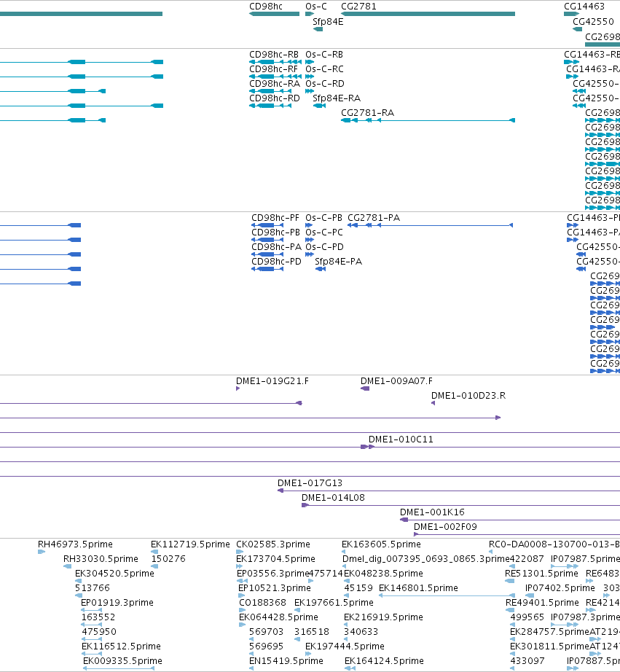Click BAC end DME1-010D23.R
Viewport: 620px width, 672px height.
point(468,396)
